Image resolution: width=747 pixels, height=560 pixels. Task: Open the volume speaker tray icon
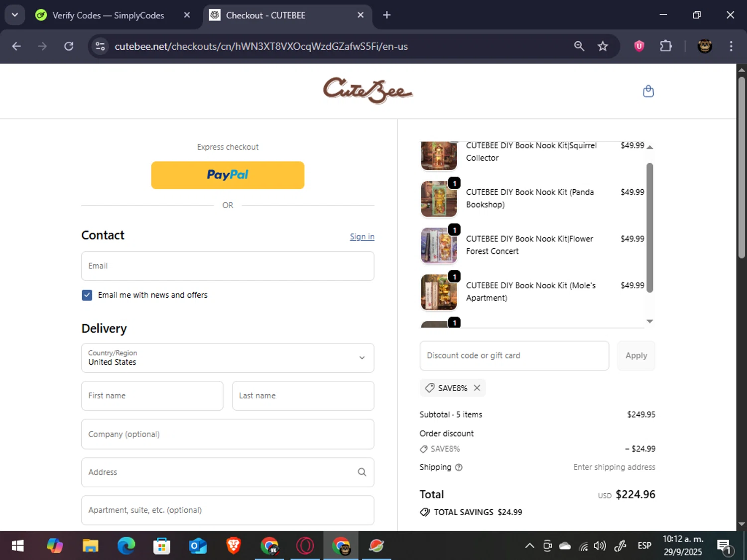(600, 546)
